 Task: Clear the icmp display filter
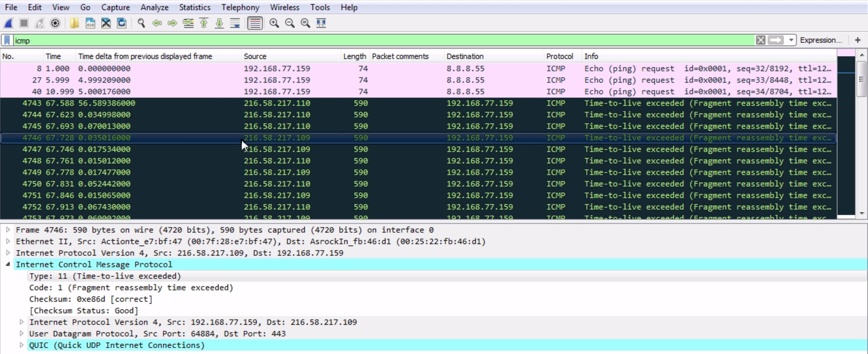761,40
